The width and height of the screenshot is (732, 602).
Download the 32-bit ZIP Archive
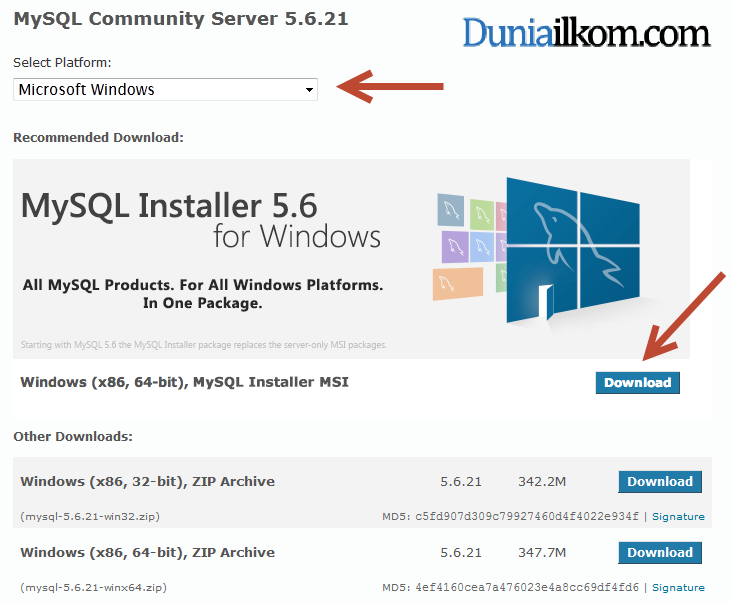pos(660,482)
